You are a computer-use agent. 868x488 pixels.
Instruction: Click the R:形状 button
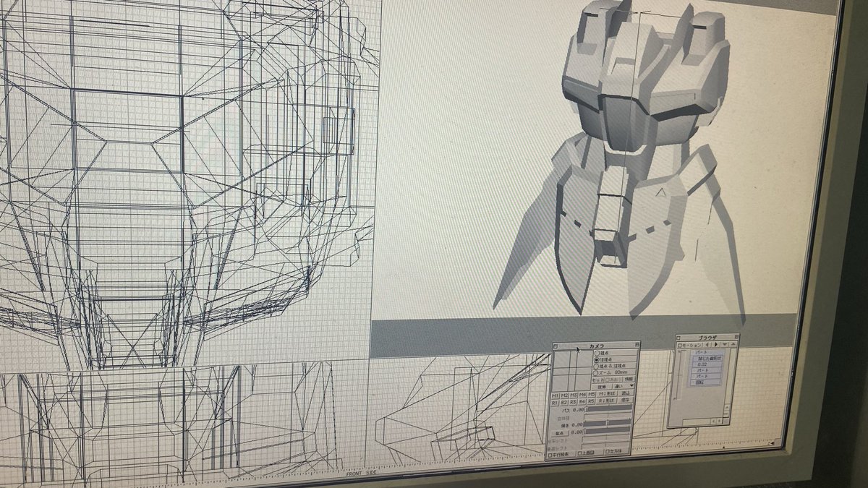pos(607,401)
